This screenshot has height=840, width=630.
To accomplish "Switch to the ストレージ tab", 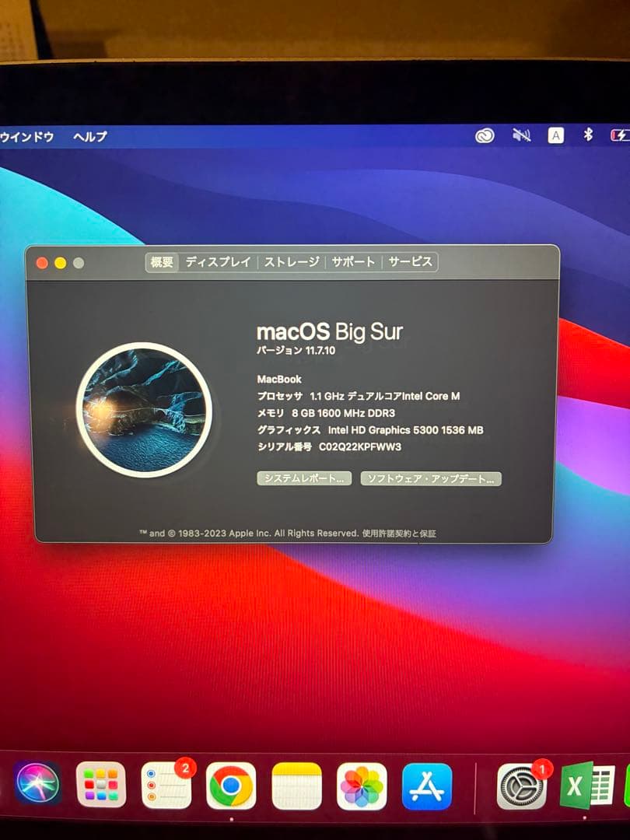I will point(292,263).
